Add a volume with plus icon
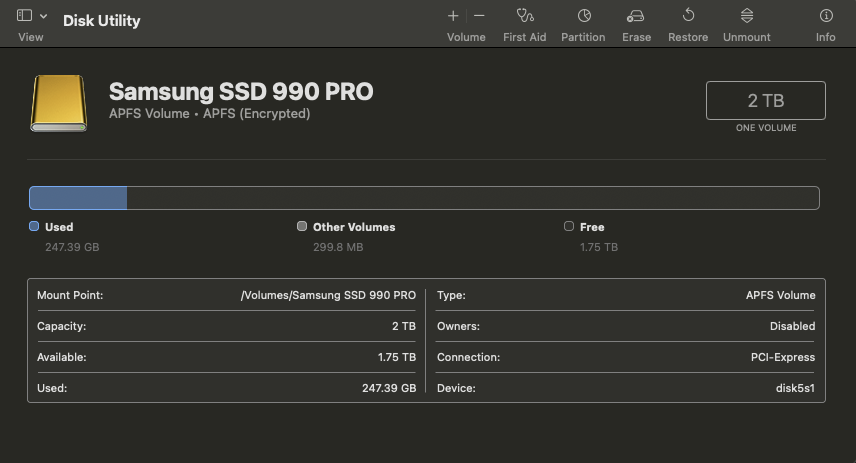The height and width of the screenshot is (463, 856). click(453, 16)
